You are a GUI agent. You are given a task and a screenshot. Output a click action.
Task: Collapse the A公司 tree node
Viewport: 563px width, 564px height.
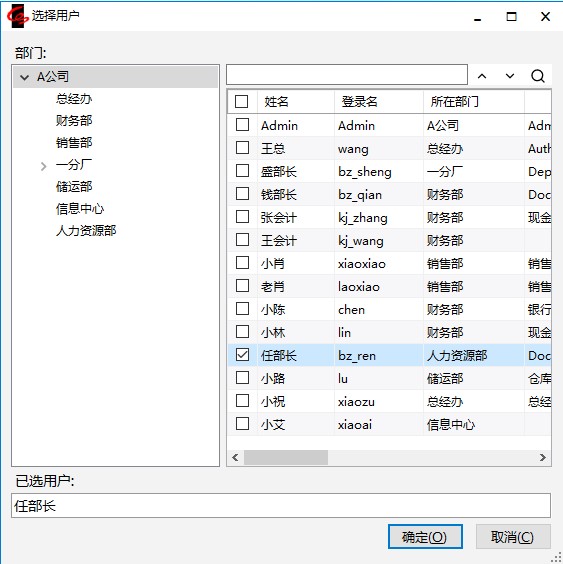point(24,77)
